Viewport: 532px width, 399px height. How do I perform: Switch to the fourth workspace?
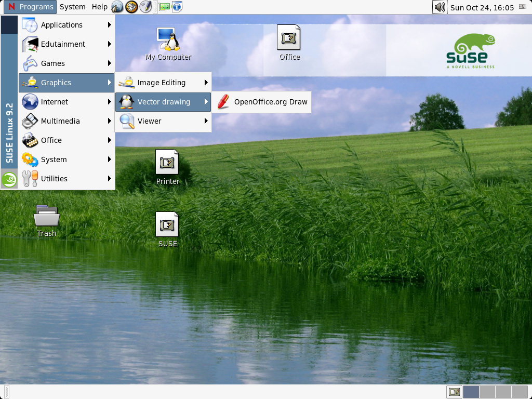pyautogui.click(x=519, y=392)
